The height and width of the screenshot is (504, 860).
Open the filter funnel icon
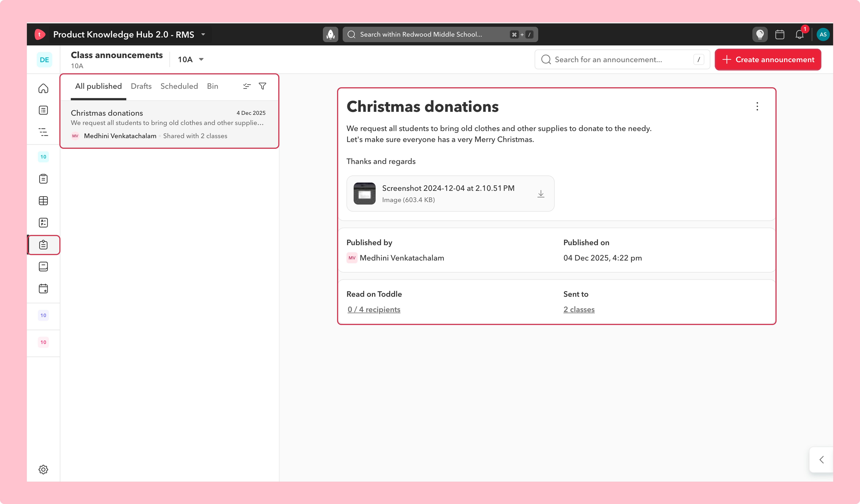(262, 86)
